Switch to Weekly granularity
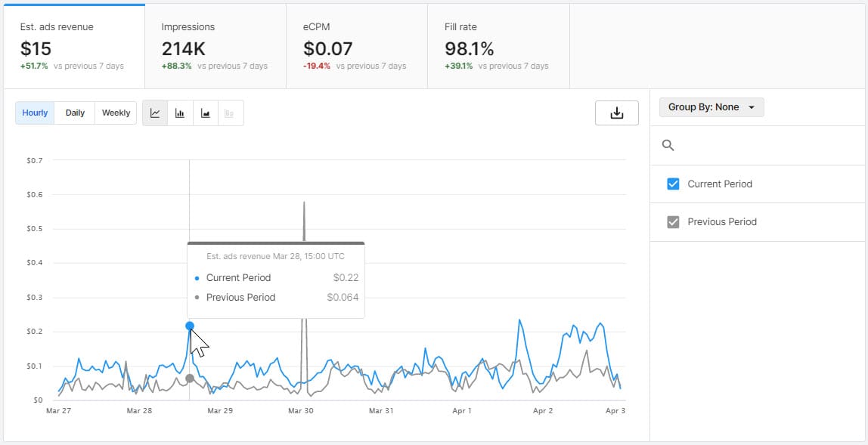 (116, 113)
